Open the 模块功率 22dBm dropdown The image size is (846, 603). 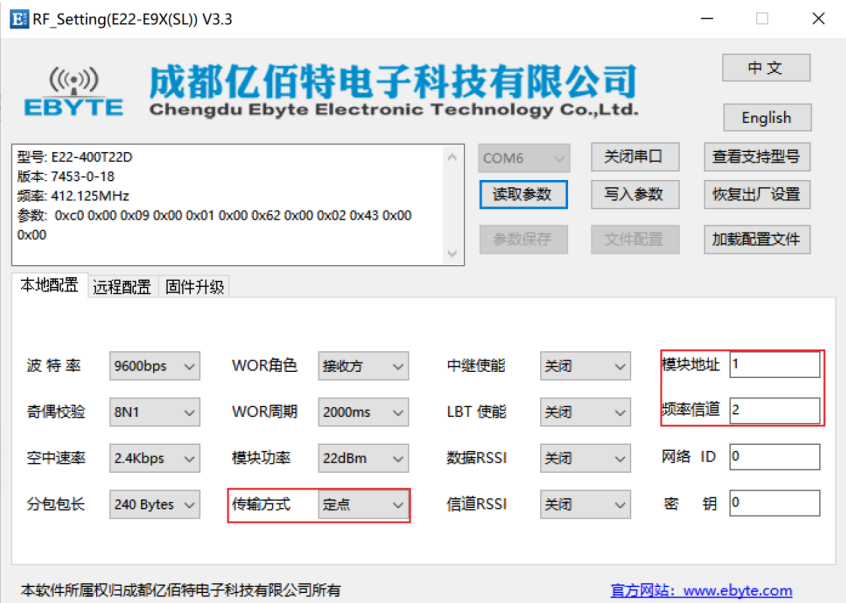(x=363, y=458)
